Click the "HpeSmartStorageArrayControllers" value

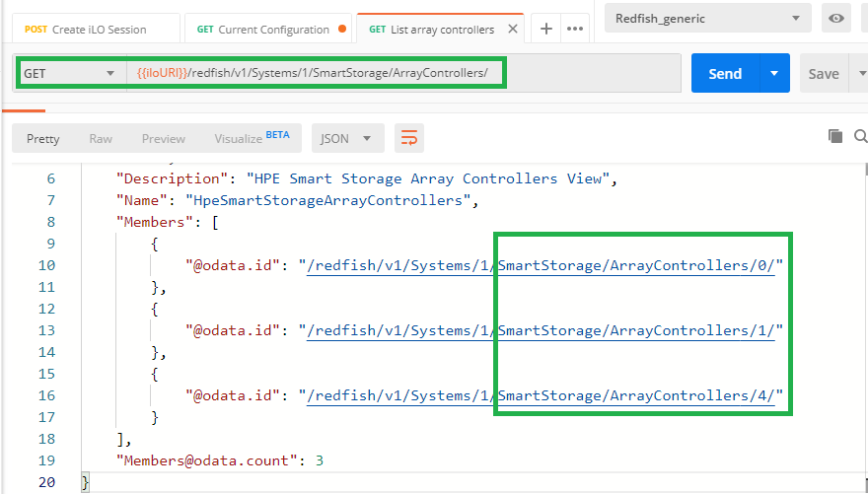click(327, 200)
